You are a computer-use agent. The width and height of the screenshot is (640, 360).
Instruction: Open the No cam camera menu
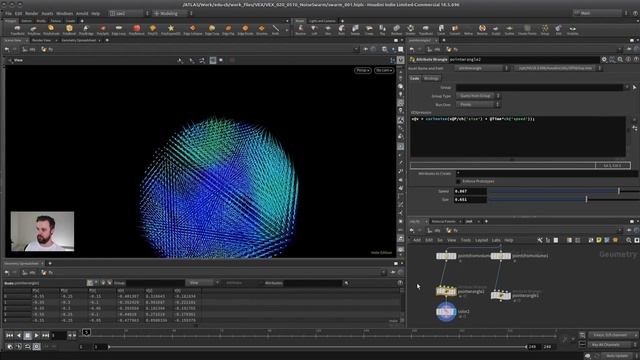(384, 70)
